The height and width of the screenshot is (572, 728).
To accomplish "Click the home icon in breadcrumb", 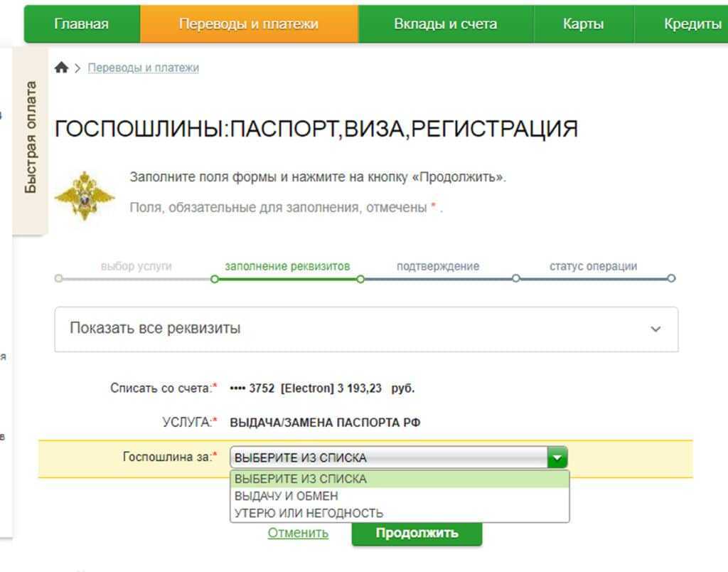I will [62, 68].
